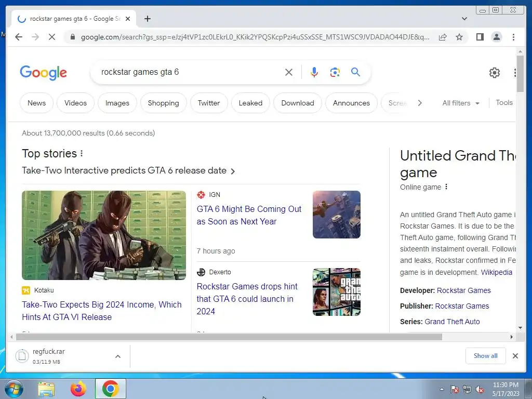This screenshot has width=532, height=399.
Task: Open File Explorer from taskbar
Action: click(46, 389)
